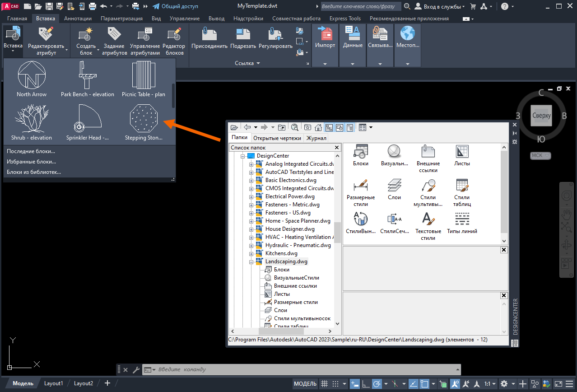Toggle grid display in status bar

click(324, 384)
